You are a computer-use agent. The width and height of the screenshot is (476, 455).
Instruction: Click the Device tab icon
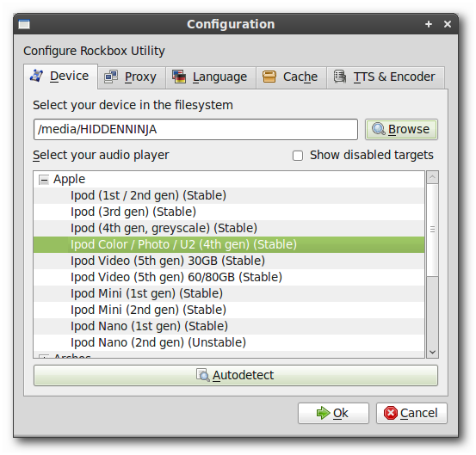tap(37, 76)
